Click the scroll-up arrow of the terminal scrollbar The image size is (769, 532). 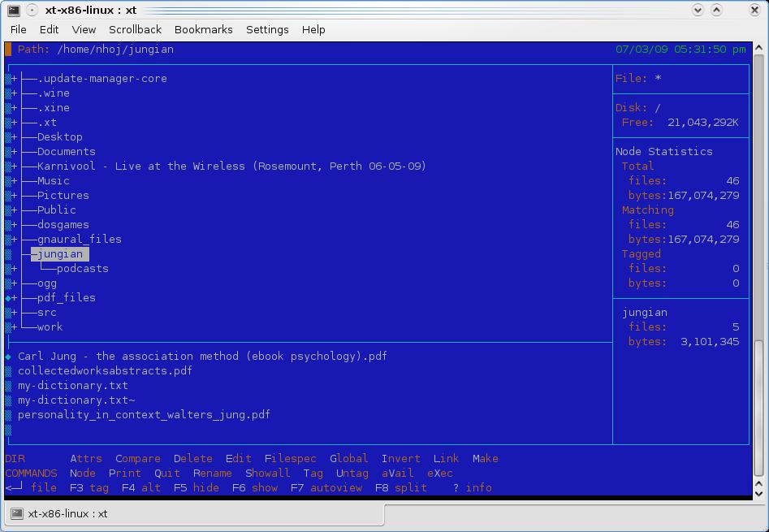tap(759, 48)
